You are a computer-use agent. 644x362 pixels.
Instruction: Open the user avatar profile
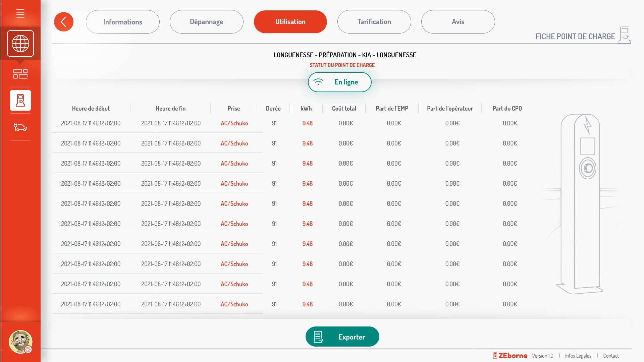tap(20, 342)
